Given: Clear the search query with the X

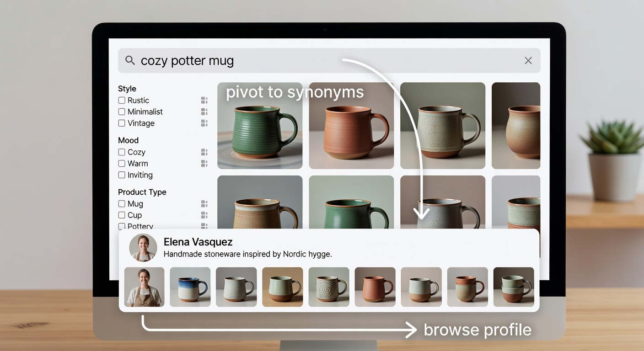Looking at the screenshot, I should click(528, 60).
